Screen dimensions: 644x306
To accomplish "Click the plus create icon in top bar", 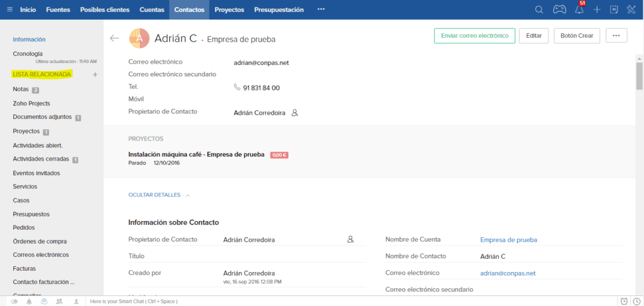I will tap(597, 10).
